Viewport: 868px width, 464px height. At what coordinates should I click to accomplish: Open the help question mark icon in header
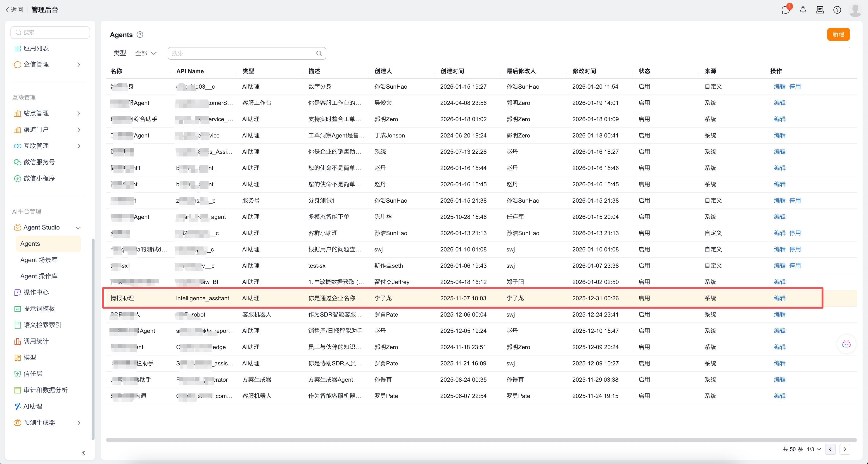point(837,10)
